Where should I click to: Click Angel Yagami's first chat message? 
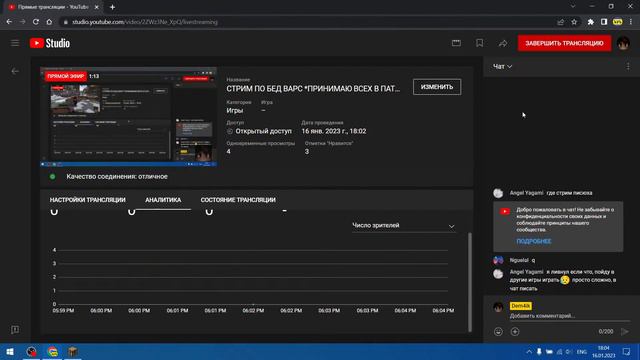551,193
